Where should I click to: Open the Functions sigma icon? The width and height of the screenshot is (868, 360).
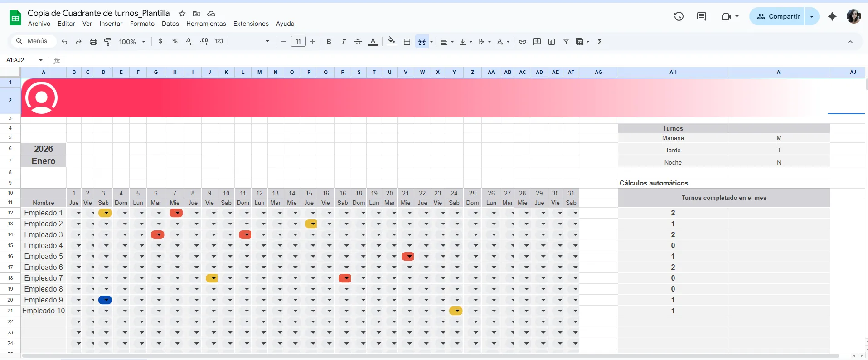(x=600, y=42)
